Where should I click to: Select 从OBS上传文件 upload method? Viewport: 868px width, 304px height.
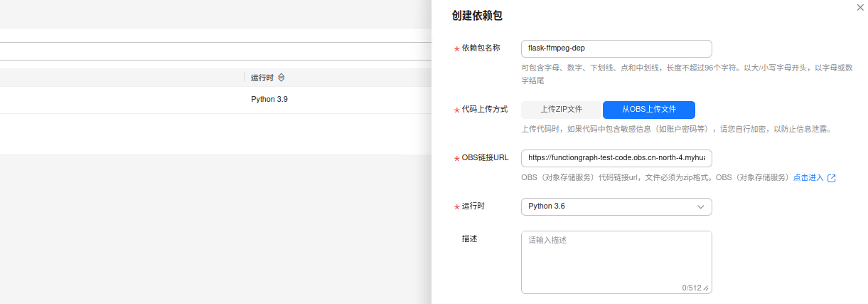tap(648, 110)
